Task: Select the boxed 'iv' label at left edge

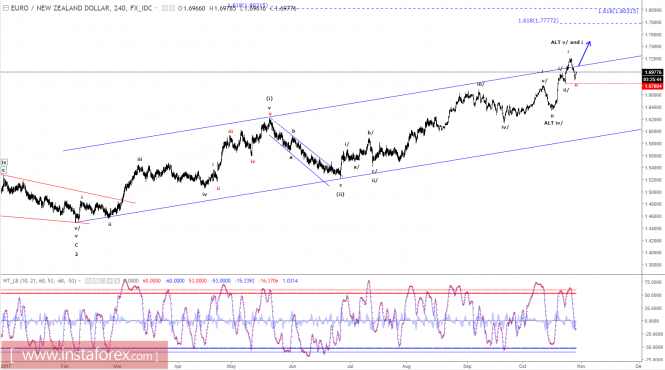Action: pyautogui.click(x=4, y=162)
